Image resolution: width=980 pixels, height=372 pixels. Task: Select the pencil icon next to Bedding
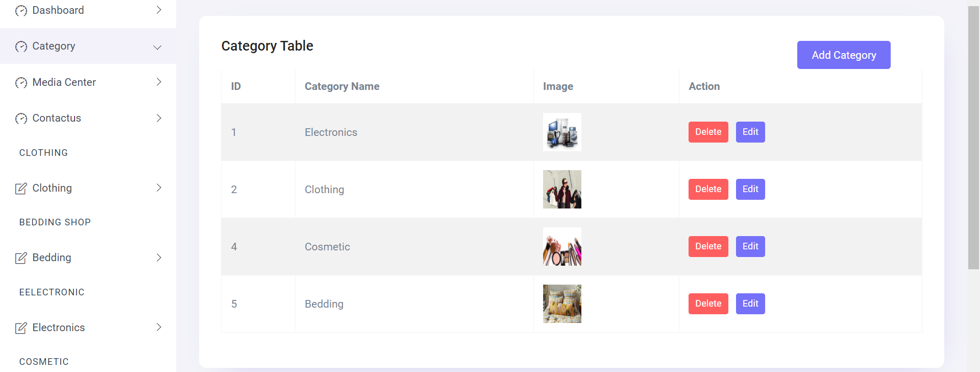[x=21, y=257]
